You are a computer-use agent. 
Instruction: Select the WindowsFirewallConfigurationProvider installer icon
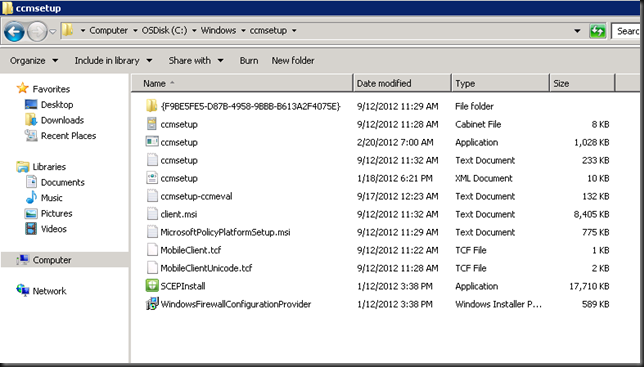(x=152, y=304)
